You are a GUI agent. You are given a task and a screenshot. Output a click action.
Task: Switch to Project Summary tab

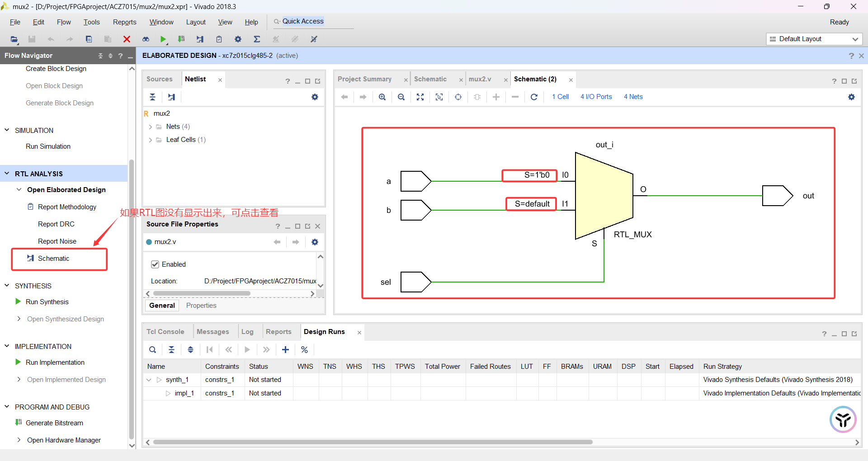364,79
